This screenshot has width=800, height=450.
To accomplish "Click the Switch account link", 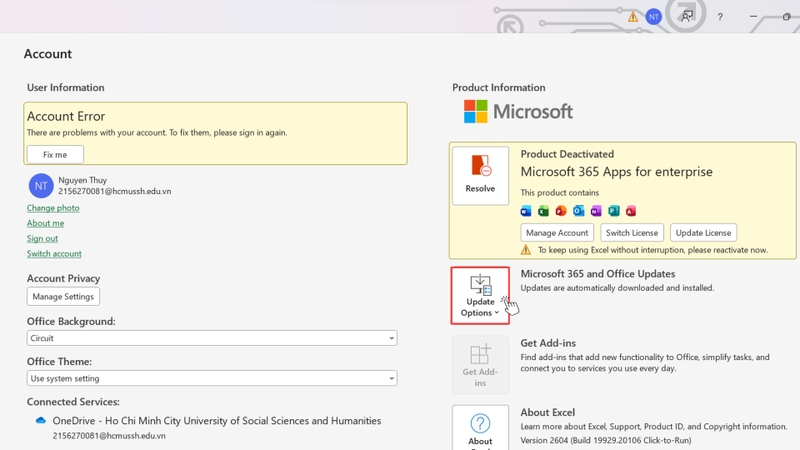I will click(54, 254).
